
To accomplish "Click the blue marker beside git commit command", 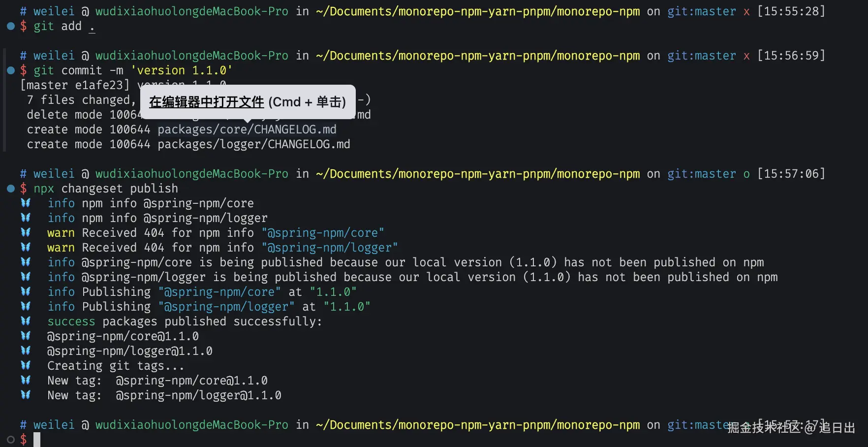I will click(11, 70).
